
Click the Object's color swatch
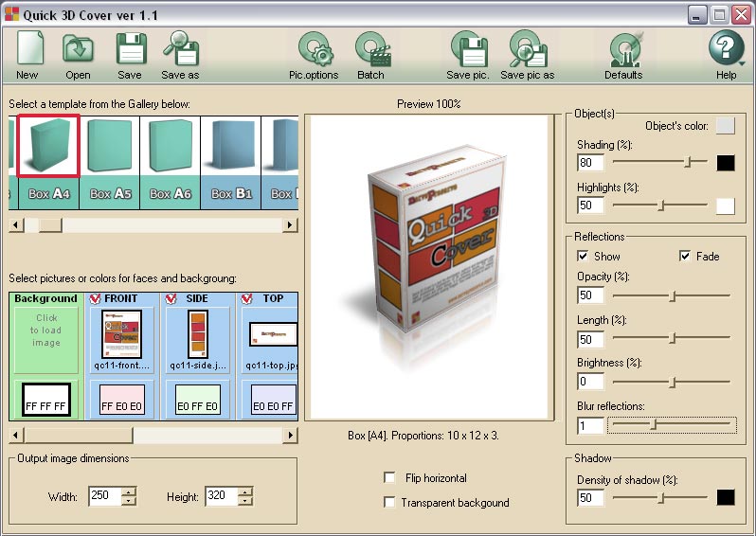tap(725, 126)
